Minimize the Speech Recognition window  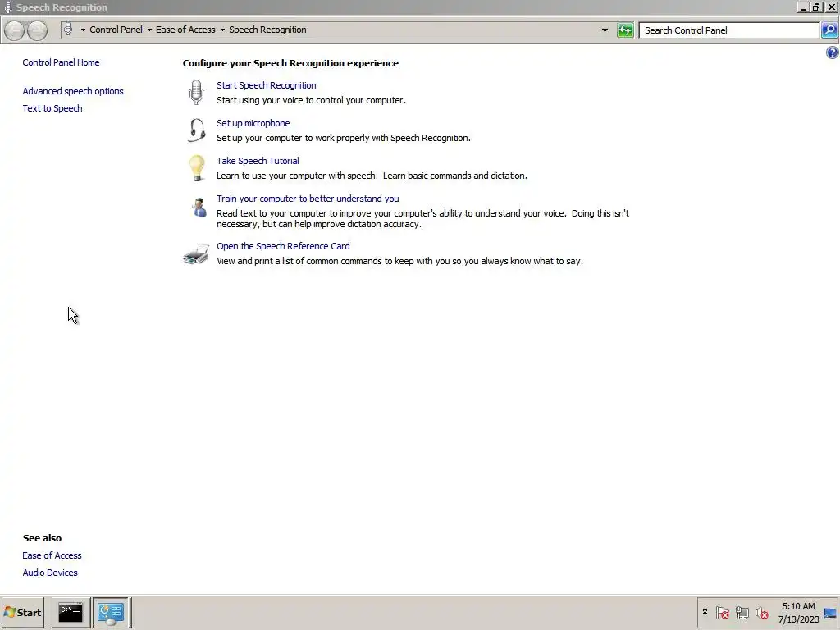[803, 7]
